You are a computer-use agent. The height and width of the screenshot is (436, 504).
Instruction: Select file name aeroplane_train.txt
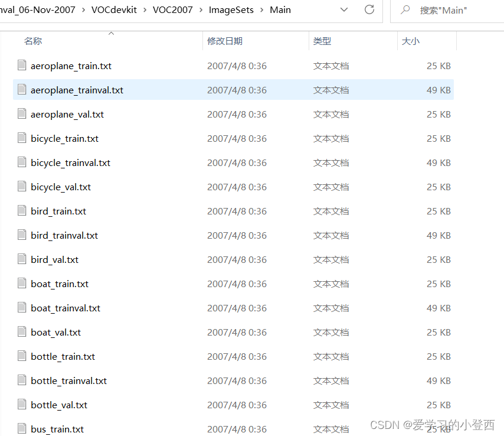click(x=71, y=66)
